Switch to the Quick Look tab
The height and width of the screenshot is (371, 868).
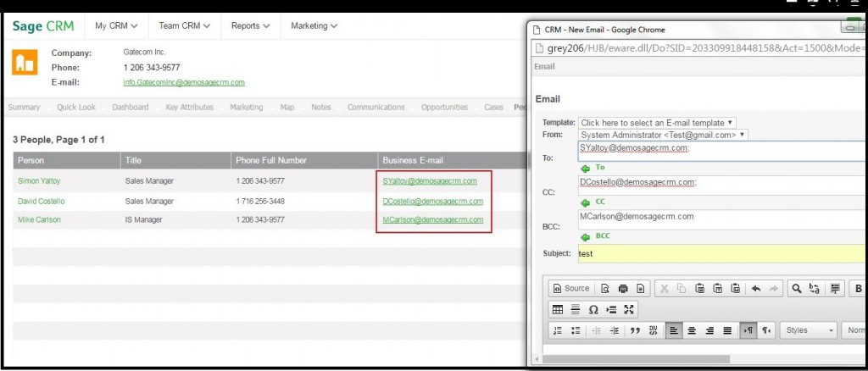[75, 108]
